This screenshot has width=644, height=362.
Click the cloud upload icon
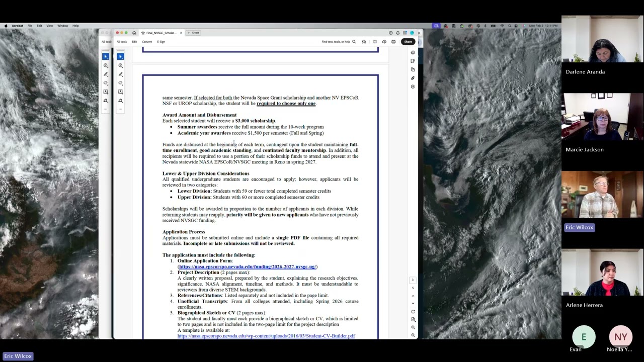coord(384,42)
